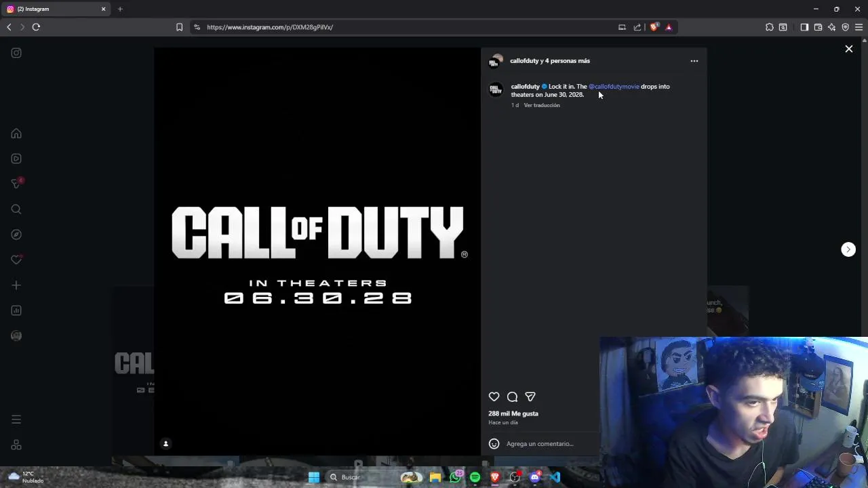Go to the next post with the arrow

(848, 249)
